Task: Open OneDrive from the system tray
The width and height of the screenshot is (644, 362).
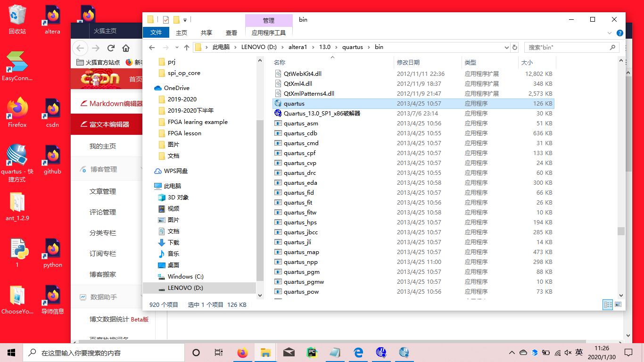Action: coord(523,352)
